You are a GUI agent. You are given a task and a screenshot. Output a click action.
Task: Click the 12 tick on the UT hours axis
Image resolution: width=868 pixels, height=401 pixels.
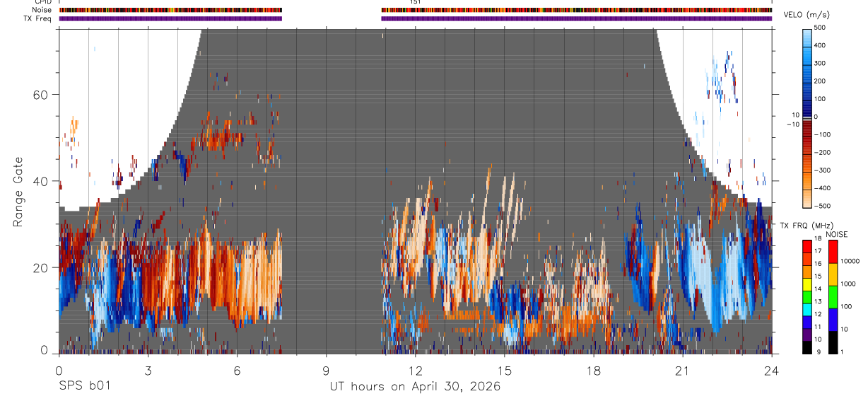point(416,370)
